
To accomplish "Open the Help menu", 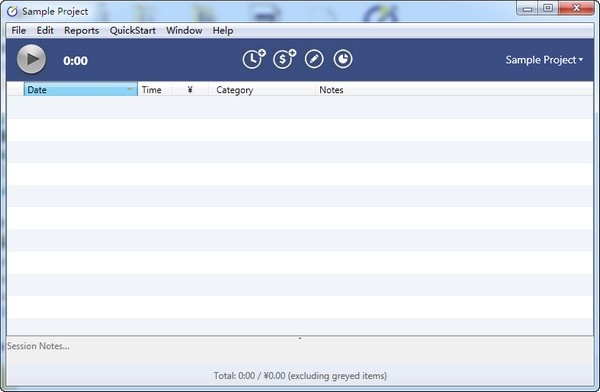I will (x=223, y=31).
